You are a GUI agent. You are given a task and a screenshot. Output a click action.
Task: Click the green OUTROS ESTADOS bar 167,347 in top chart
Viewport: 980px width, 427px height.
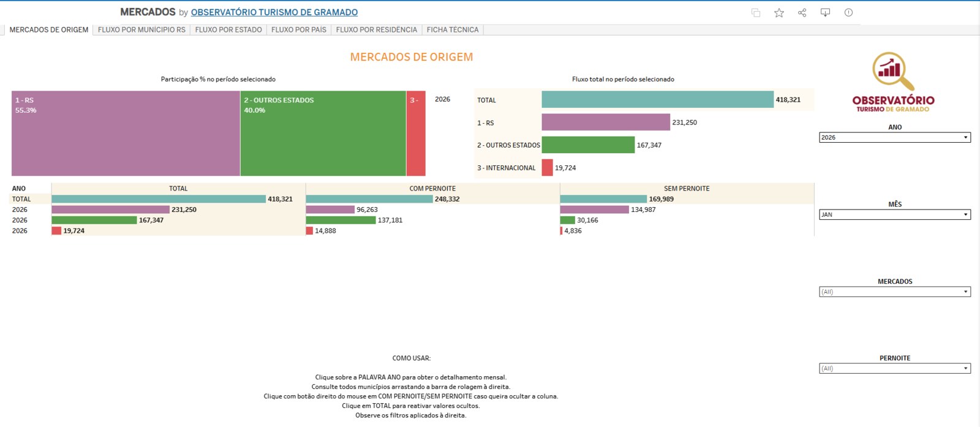pyautogui.click(x=588, y=145)
